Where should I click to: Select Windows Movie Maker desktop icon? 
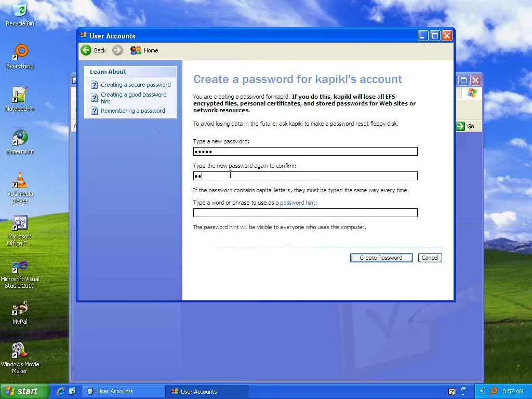coord(20,358)
